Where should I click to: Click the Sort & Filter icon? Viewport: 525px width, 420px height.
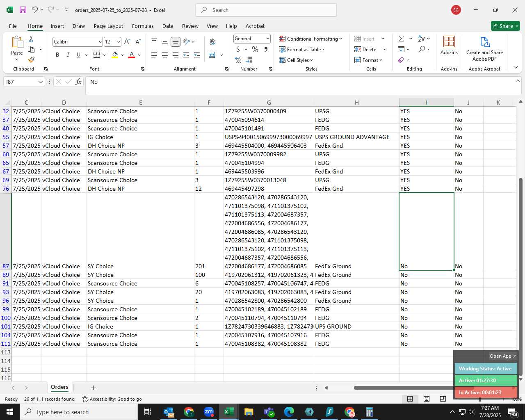422,39
